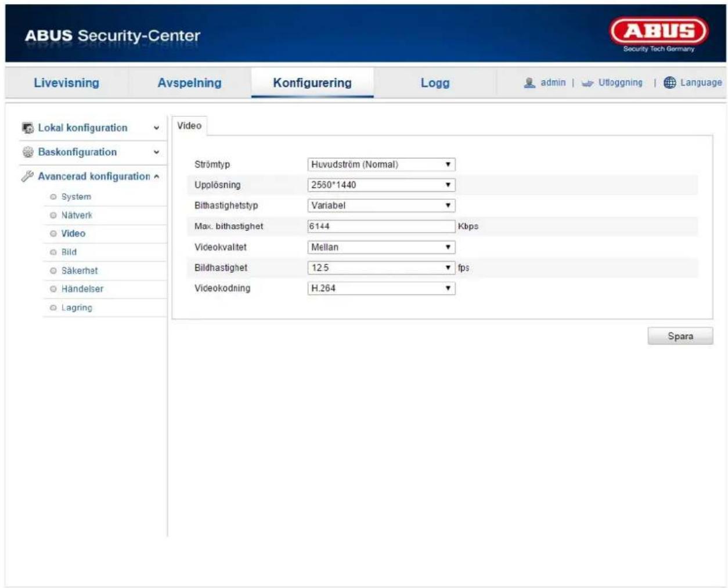Click the Baskonfiguration gear icon
The height and width of the screenshot is (588, 728).
point(27,152)
